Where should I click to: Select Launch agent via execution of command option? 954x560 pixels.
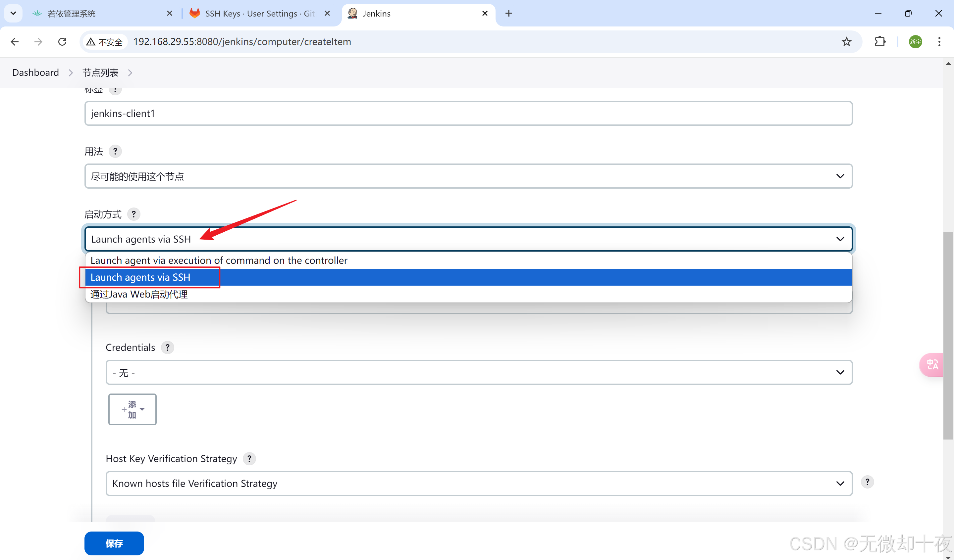[x=219, y=260]
